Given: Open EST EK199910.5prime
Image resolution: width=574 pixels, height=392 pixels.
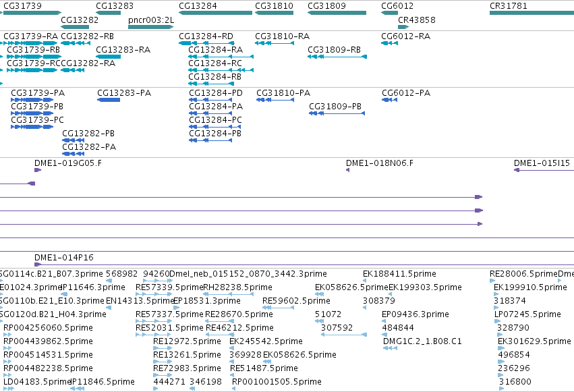Looking at the screenshot, I should coord(496,294).
